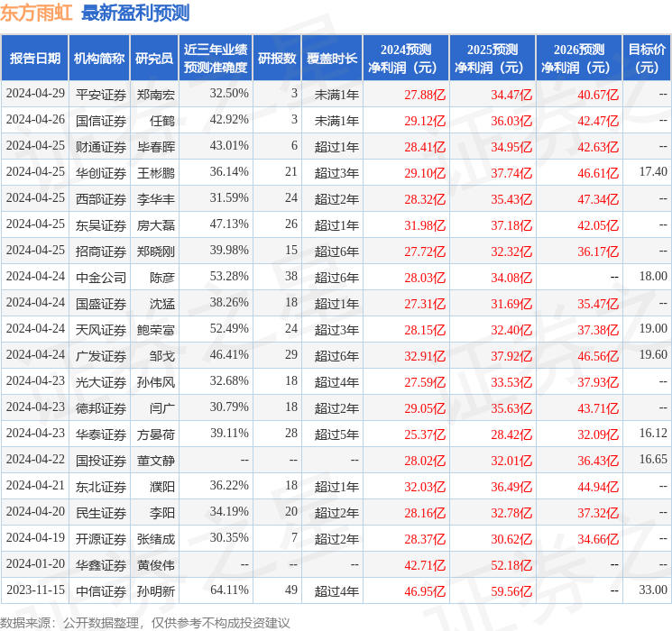Screen dimensions: 672x631
Task: Select the 国信证券 institution cell
Action: pos(101,121)
